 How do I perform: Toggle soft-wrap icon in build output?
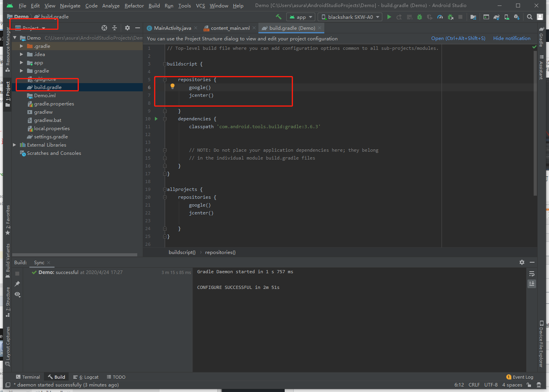pos(532,274)
